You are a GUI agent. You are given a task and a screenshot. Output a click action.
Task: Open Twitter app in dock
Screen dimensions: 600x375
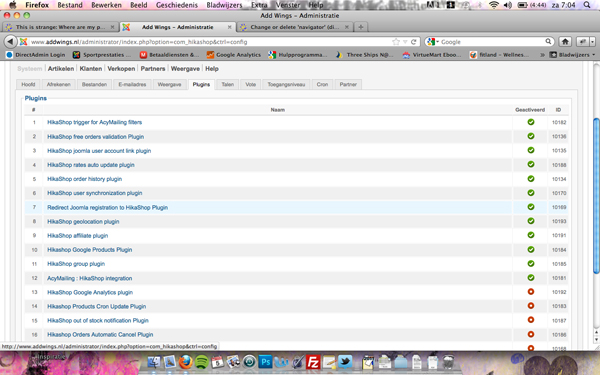point(345,362)
